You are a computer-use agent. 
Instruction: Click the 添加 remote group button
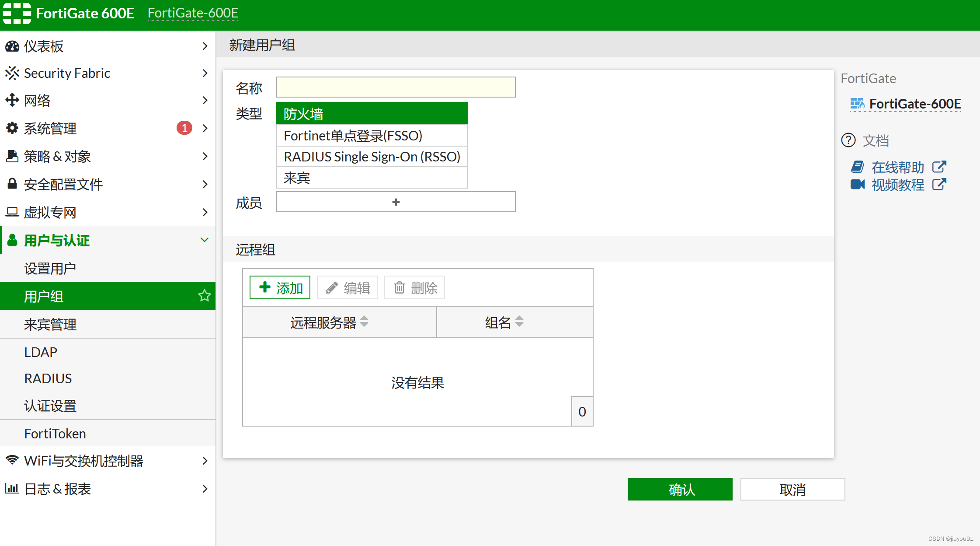coord(280,287)
